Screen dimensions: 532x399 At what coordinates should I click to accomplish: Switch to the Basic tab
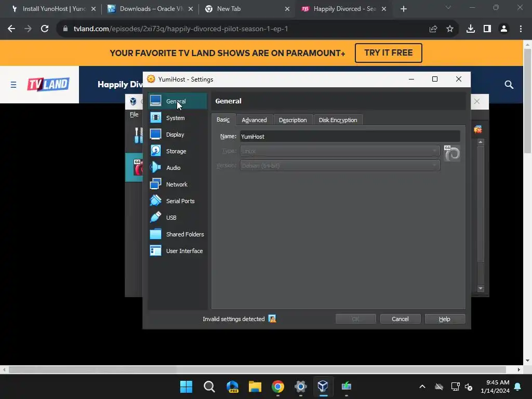pyautogui.click(x=223, y=120)
